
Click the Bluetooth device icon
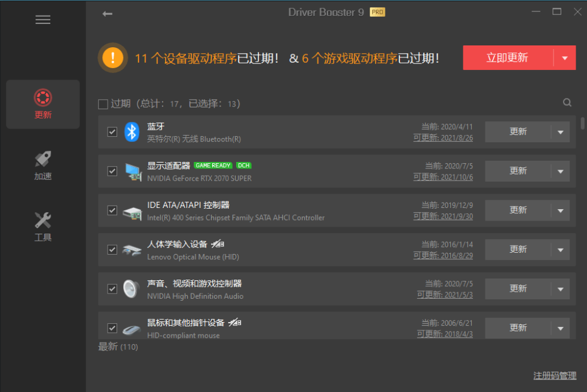point(132,131)
